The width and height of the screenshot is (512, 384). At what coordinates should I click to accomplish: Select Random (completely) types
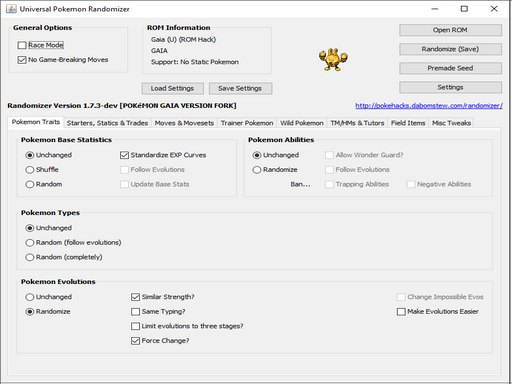[30, 257]
